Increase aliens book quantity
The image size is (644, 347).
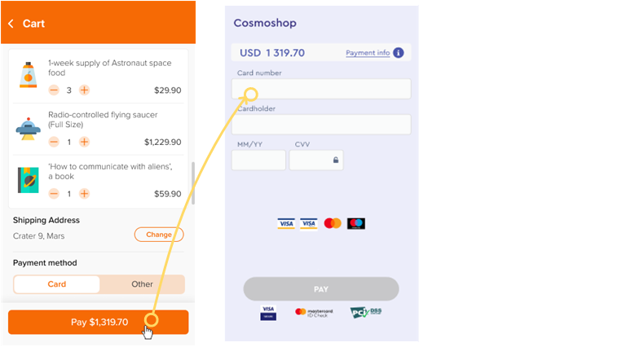click(x=85, y=194)
